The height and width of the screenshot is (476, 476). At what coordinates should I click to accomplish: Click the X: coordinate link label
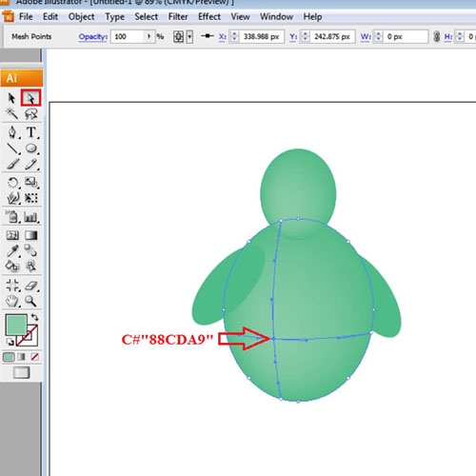223,37
